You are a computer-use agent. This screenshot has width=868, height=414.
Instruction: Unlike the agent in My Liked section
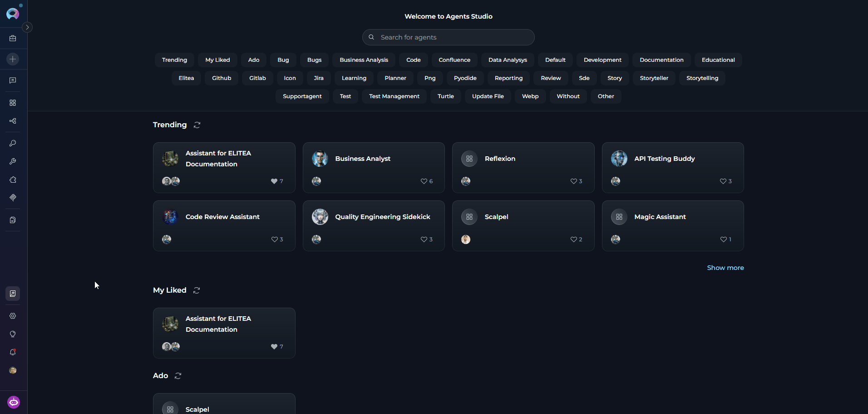click(x=274, y=347)
